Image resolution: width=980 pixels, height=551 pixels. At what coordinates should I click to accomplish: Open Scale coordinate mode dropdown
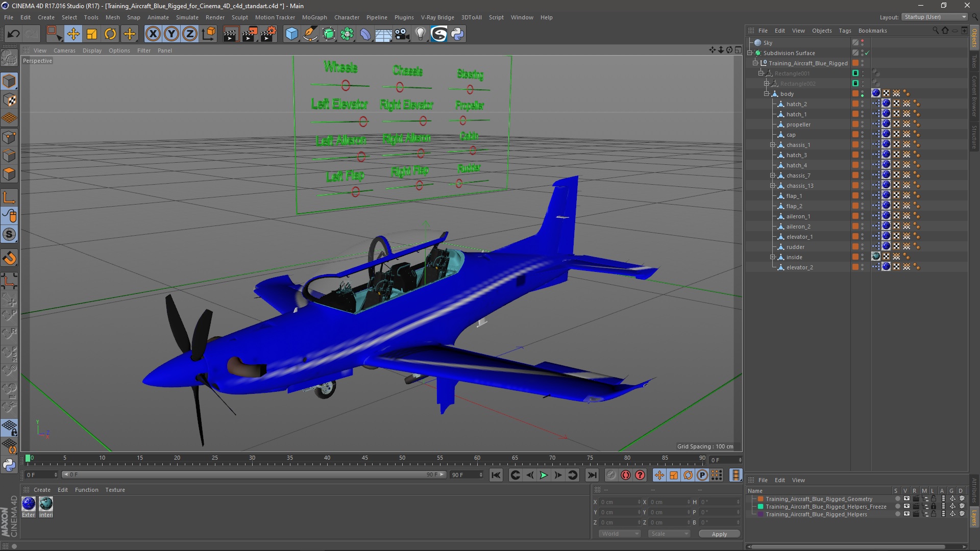[669, 534]
